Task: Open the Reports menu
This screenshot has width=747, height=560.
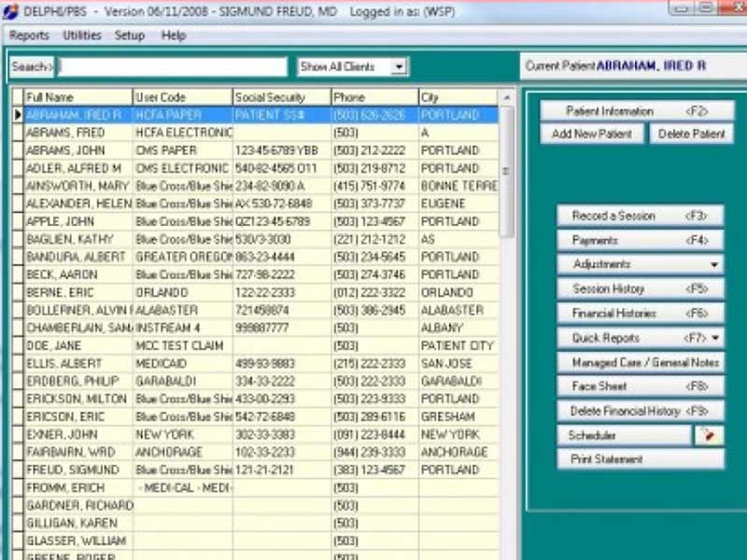Action: coord(29,35)
